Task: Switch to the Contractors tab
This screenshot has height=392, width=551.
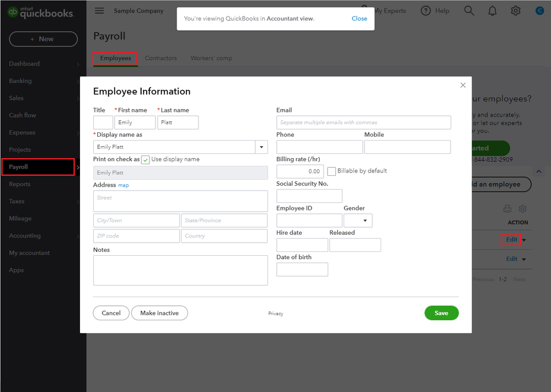Action: (161, 58)
